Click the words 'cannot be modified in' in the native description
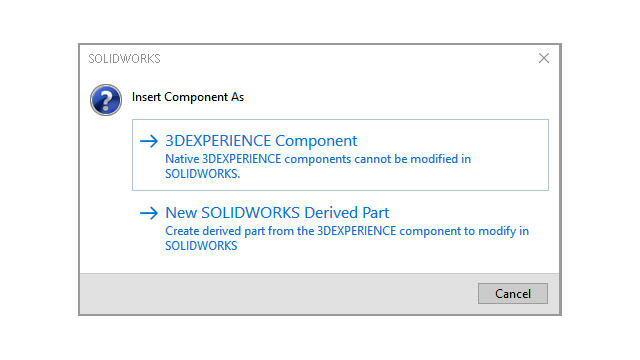 click(x=413, y=159)
